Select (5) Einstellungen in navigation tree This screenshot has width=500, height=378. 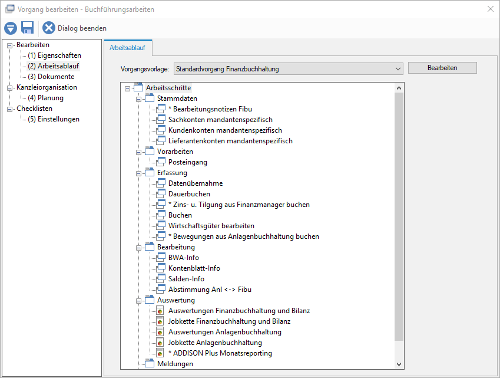pyautogui.click(x=54, y=119)
